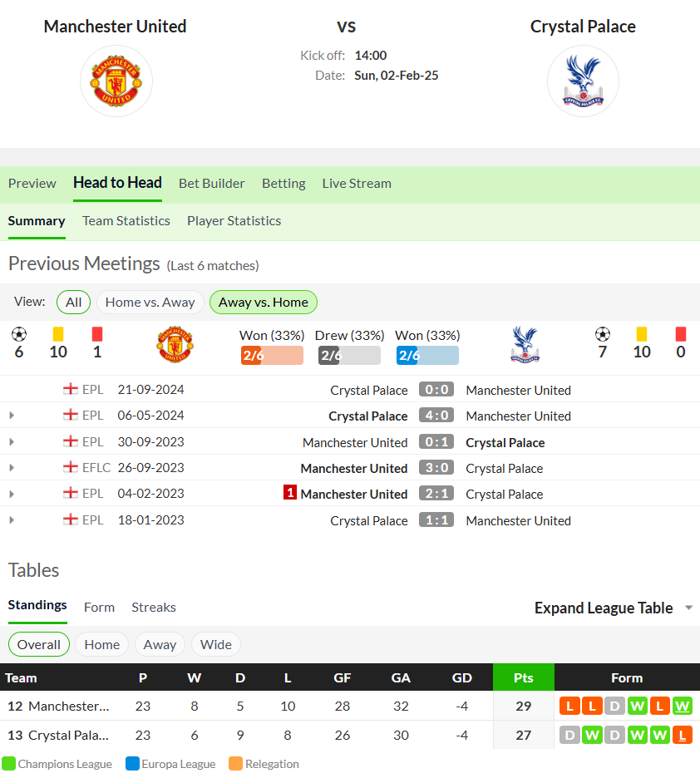The height and width of the screenshot is (773, 700).
Task: Click the small Crystal Palace eagle crest
Action: [x=525, y=344]
